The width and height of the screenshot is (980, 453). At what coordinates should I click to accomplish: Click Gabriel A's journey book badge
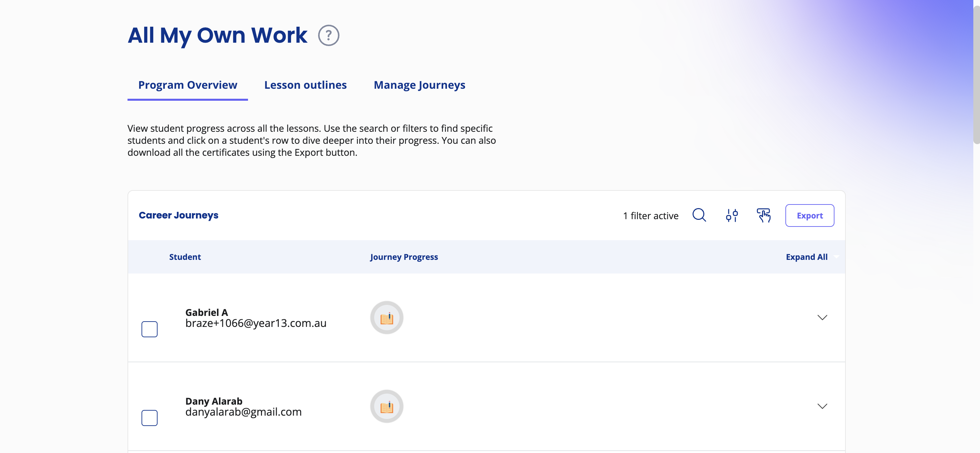[387, 318]
